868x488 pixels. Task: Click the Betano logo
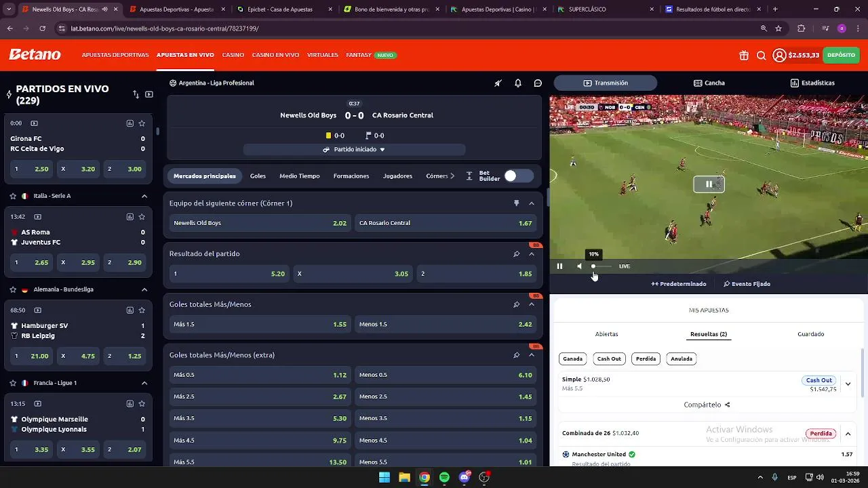point(35,55)
